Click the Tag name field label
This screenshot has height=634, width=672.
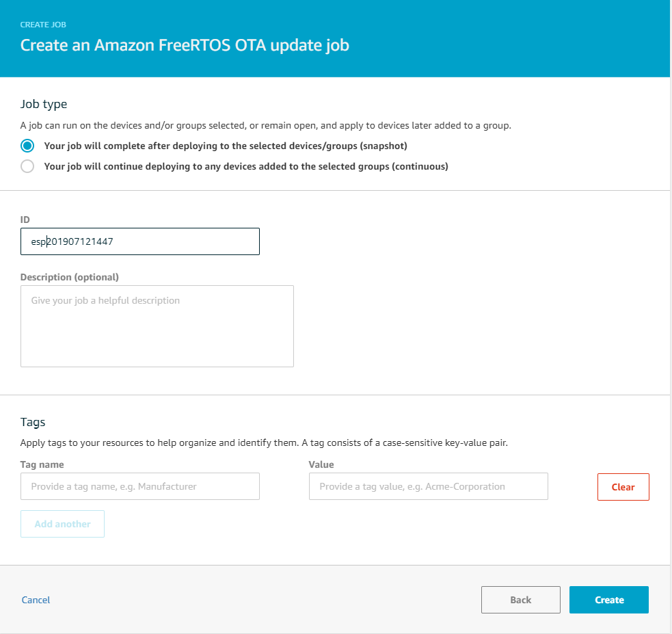coord(42,464)
